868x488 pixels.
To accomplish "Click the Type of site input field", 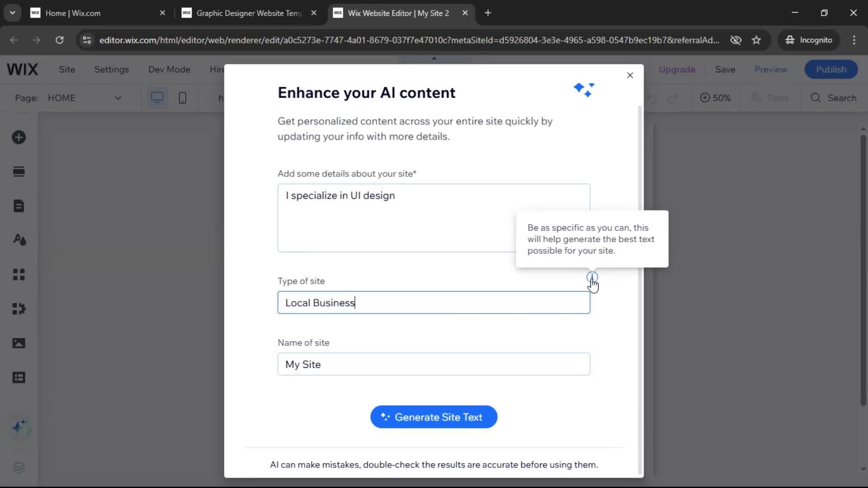I will pyautogui.click(x=434, y=303).
